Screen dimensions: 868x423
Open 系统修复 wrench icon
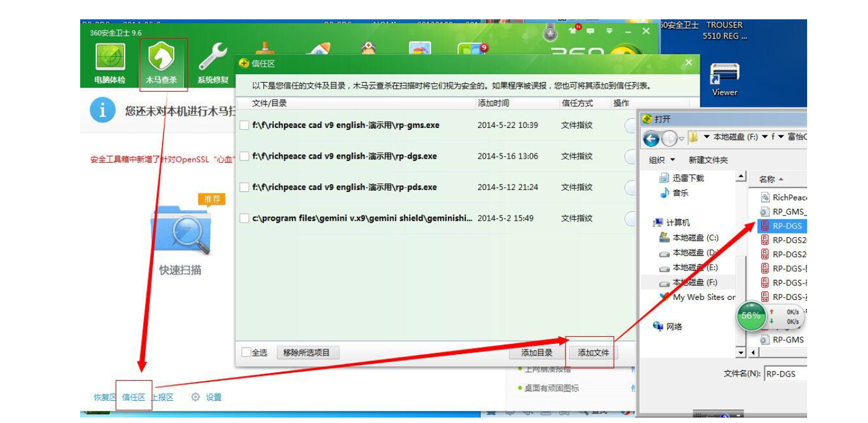point(213,57)
